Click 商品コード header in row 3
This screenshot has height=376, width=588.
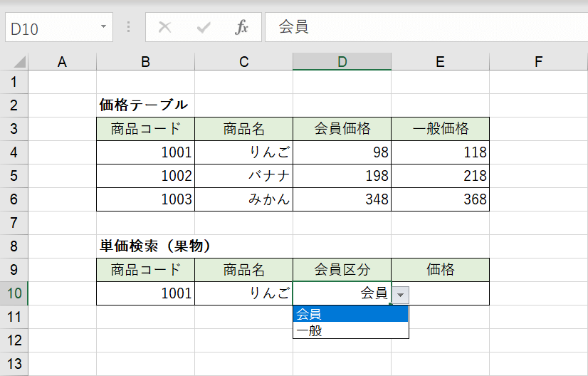click(x=145, y=129)
